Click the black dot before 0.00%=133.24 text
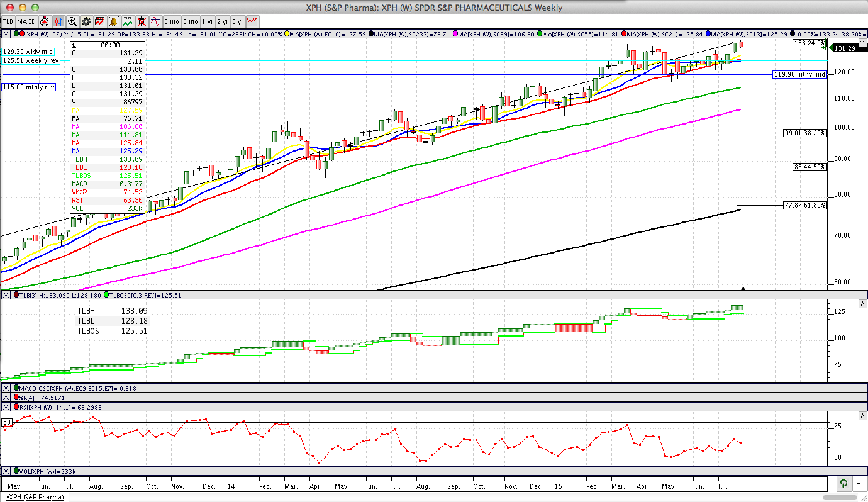The height and width of the screenshot is (502, 868). coord(793,33)
